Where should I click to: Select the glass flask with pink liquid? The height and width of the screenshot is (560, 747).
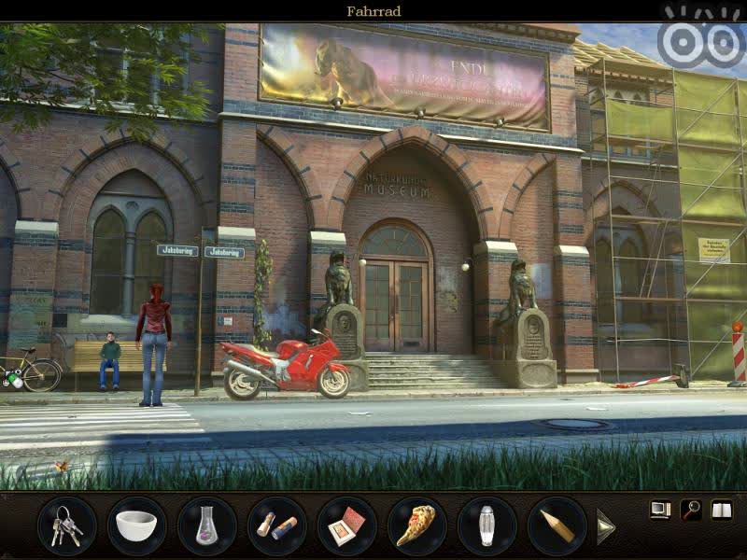206,526
